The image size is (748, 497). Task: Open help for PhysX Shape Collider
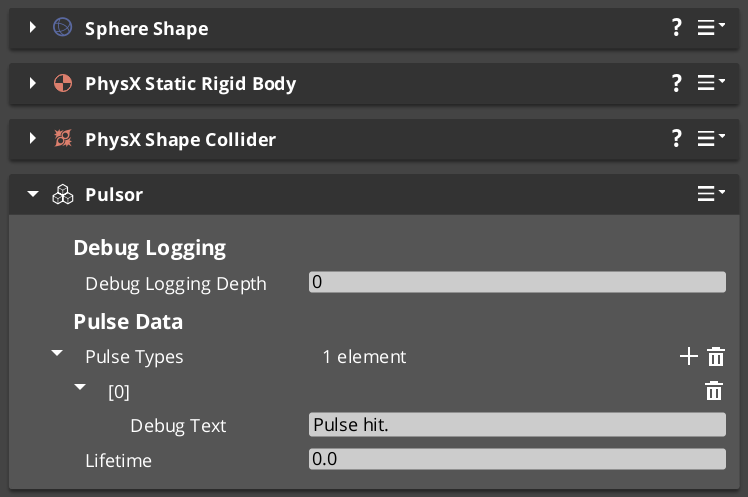tap(677, 139)
